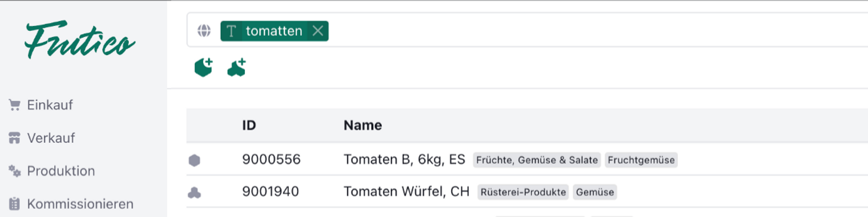Image resolution: width=868 pixels, height=217 pixels.
Task: Click the Fruchtgemüse category tag
Action: 641,160
